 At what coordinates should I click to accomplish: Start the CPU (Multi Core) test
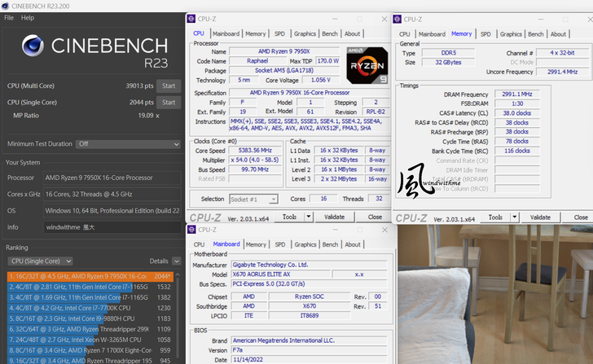pyautogui.click(x=169, y=86)
